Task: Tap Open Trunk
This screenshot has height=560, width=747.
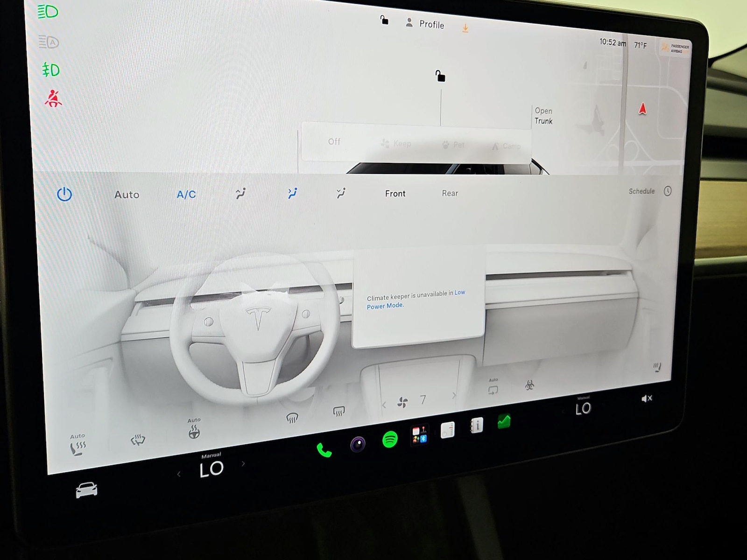Action: tap(543, 116)
